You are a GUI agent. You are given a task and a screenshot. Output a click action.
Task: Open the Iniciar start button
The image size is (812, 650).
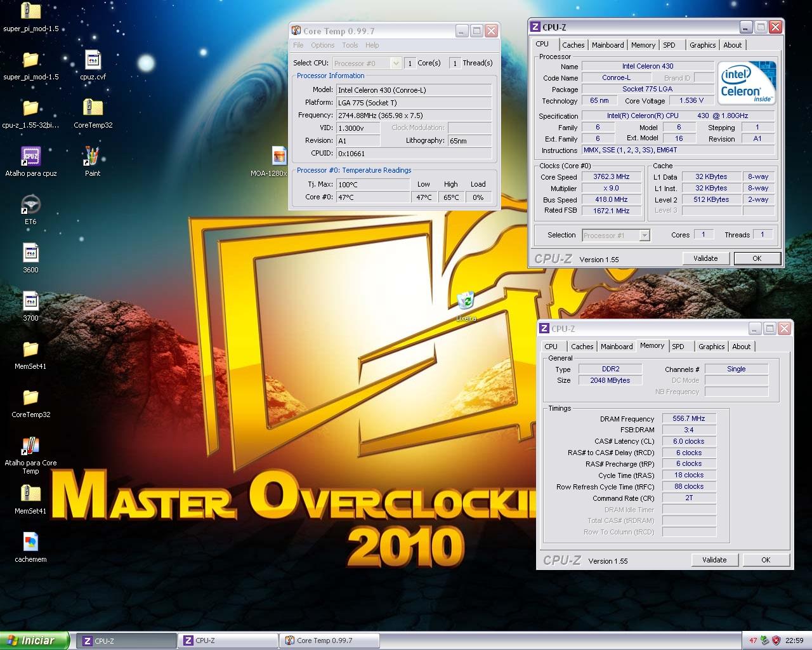point(34,640)
